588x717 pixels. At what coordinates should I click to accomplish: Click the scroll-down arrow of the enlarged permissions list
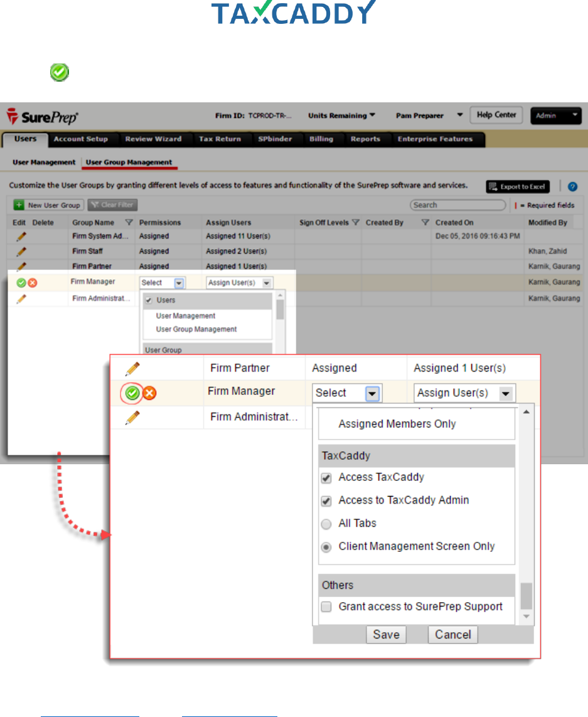[x=527, y=617]
